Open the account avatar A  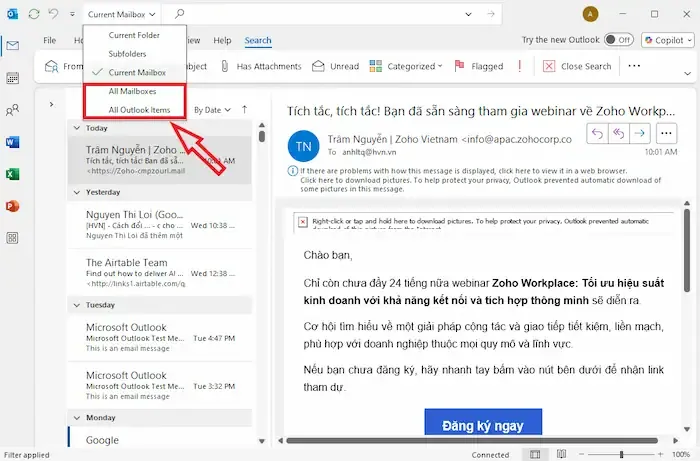[590, 14]
